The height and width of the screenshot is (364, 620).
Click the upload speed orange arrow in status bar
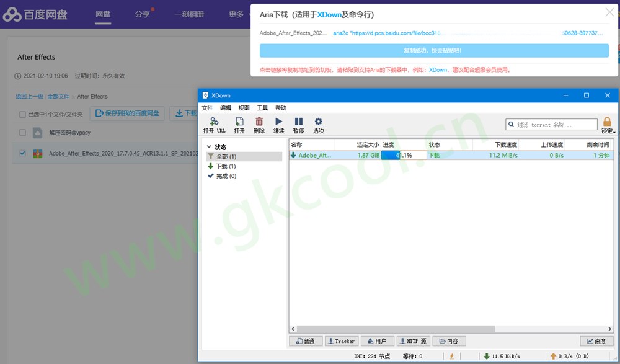pyautogui.click(x=553, y=356)
